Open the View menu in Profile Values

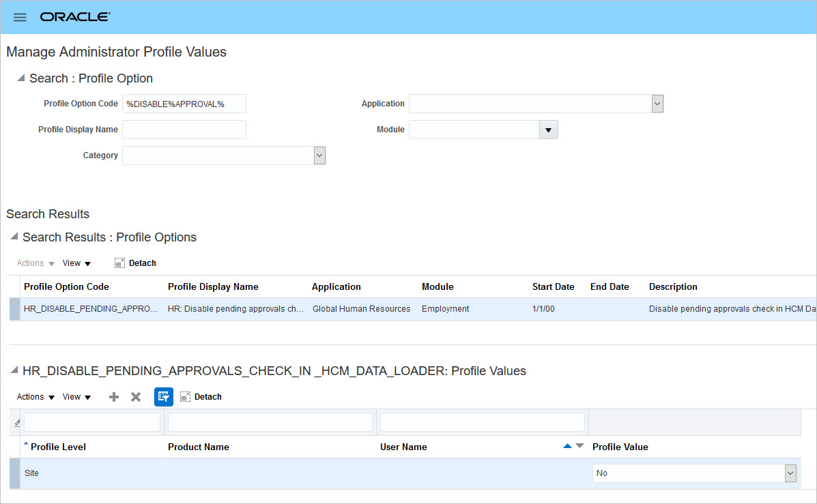pyautogui.click(x=76, y=397)
